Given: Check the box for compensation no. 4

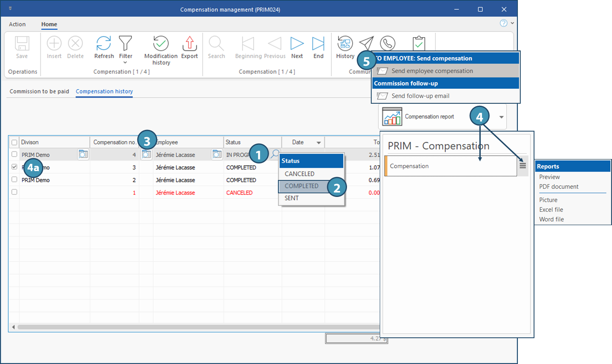Looking at the screenshot, I should click(x=15, y=154).
